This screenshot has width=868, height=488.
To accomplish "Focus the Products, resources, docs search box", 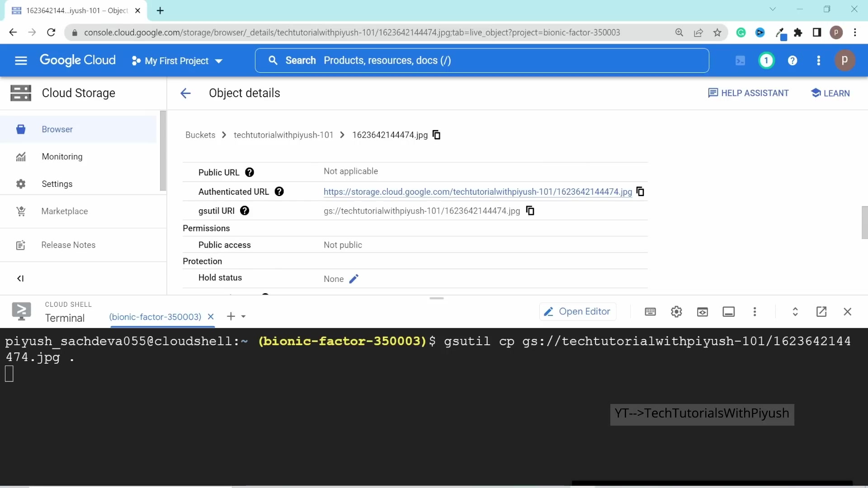I will point(482,61).
